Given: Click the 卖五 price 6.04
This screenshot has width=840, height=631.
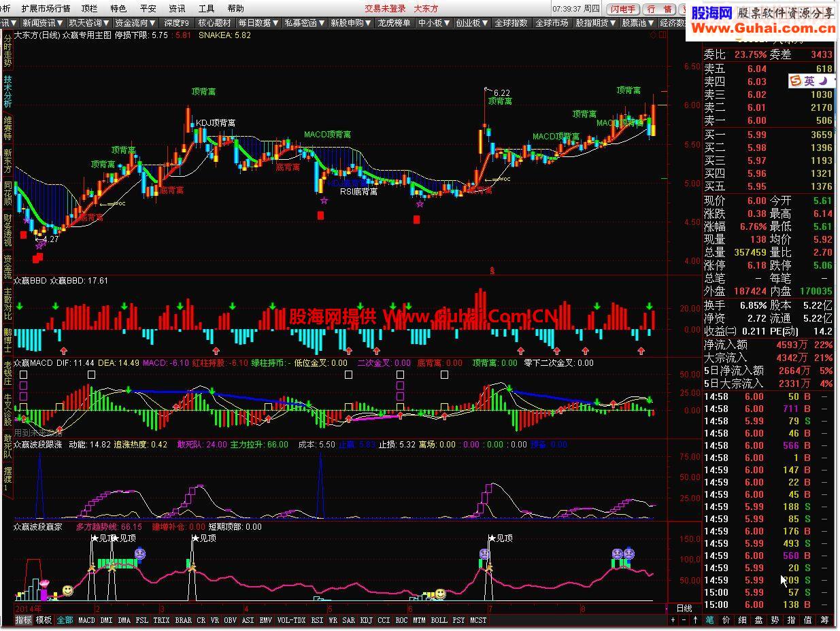Looking at the screenshot, I should click(757, 69).
